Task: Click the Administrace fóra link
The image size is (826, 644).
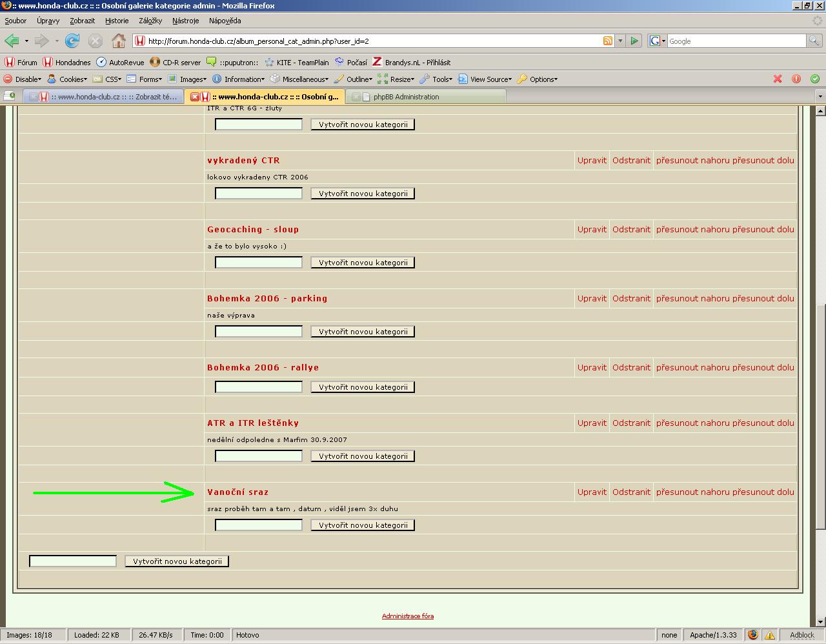Action: pos(408,616)
